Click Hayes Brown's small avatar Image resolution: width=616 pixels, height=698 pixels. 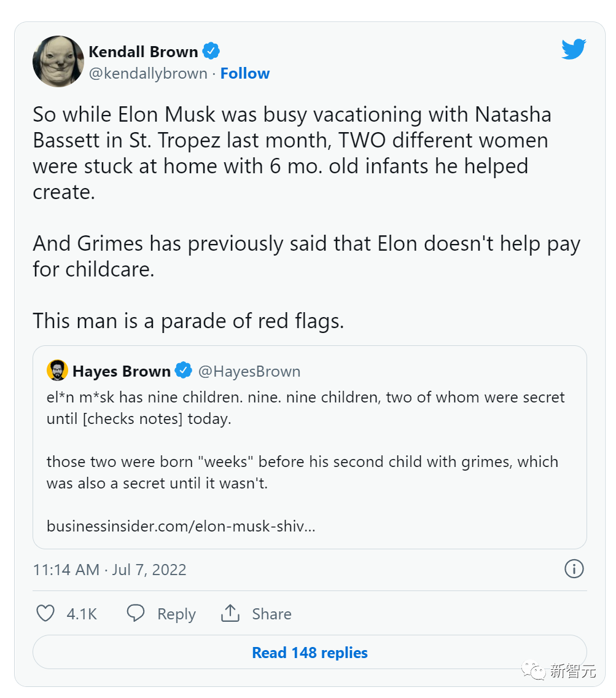[57, 371]
